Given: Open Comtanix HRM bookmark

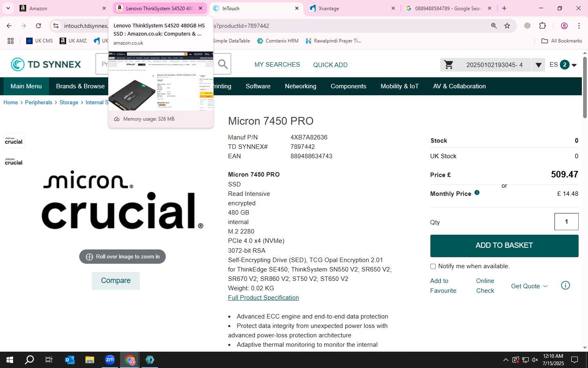Looking at the screenshot, I should 278,41.
